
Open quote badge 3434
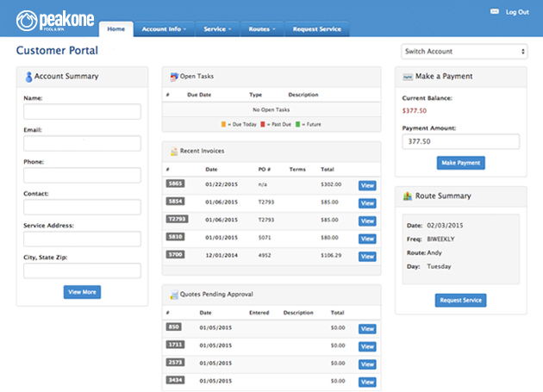[175, 380]
